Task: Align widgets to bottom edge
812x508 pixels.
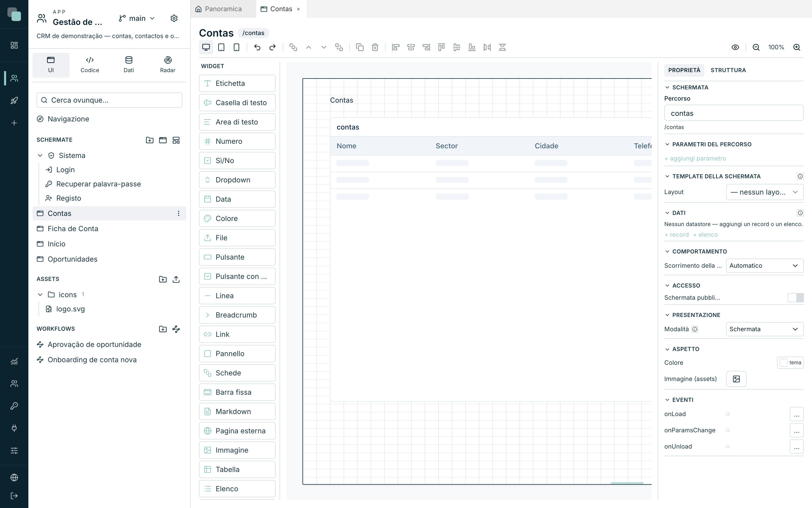Action: [x=472, y=47]
